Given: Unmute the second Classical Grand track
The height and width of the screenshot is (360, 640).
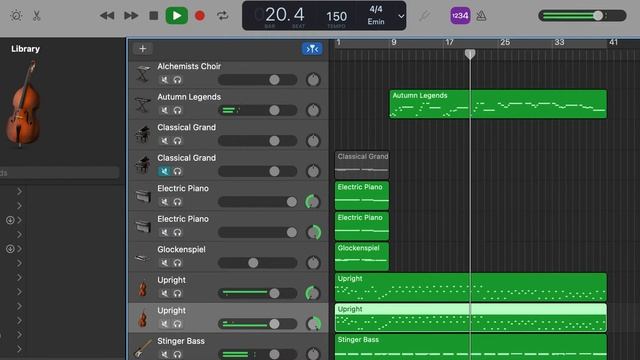Looking at the screenshot, I should [x=164, y=171].
